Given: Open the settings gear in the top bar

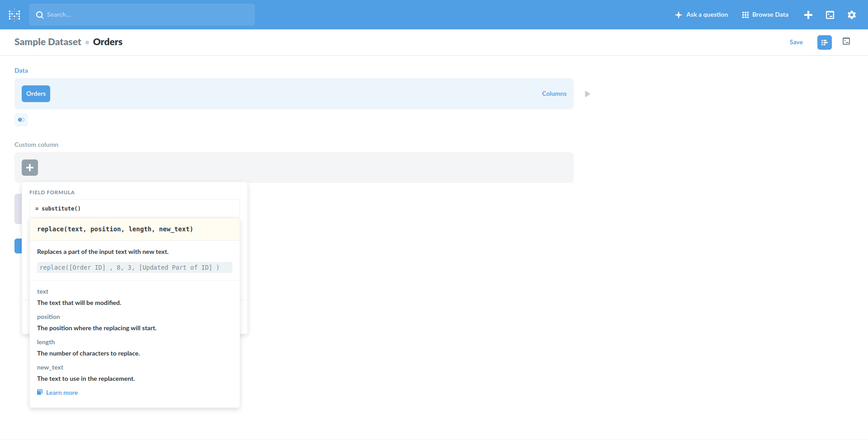Looking at the screenshot, I should (852, 14).
